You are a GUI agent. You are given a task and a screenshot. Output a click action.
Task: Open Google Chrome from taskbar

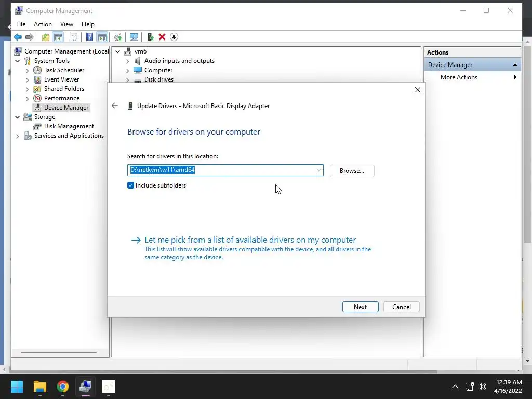pyautogui.click(x=63, y=387)
